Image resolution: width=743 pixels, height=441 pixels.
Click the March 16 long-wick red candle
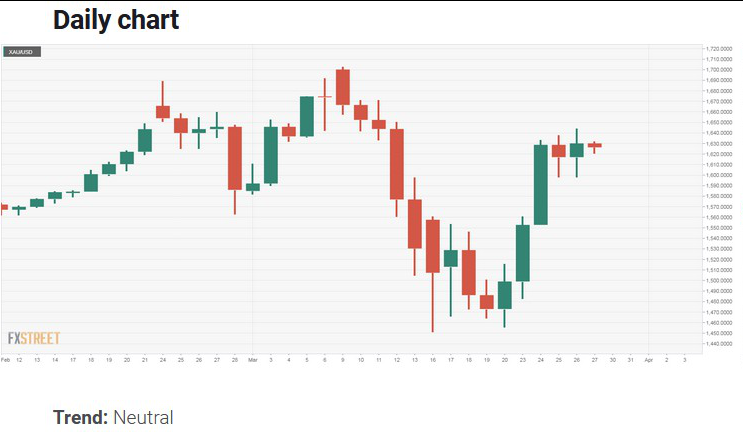tap(432, 245)
